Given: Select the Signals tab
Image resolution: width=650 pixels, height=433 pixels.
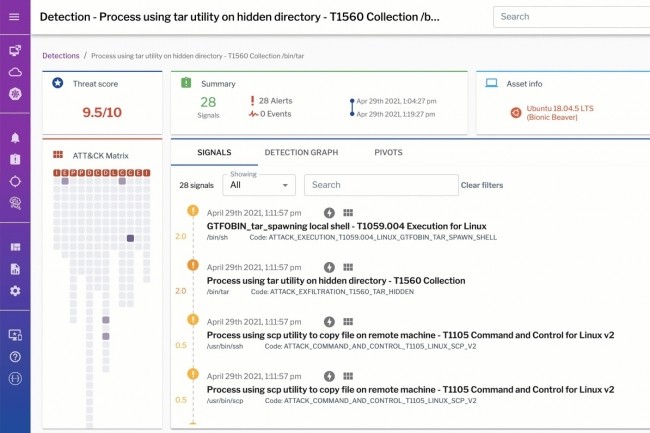Looking at the screenshot, I should 212,152.
